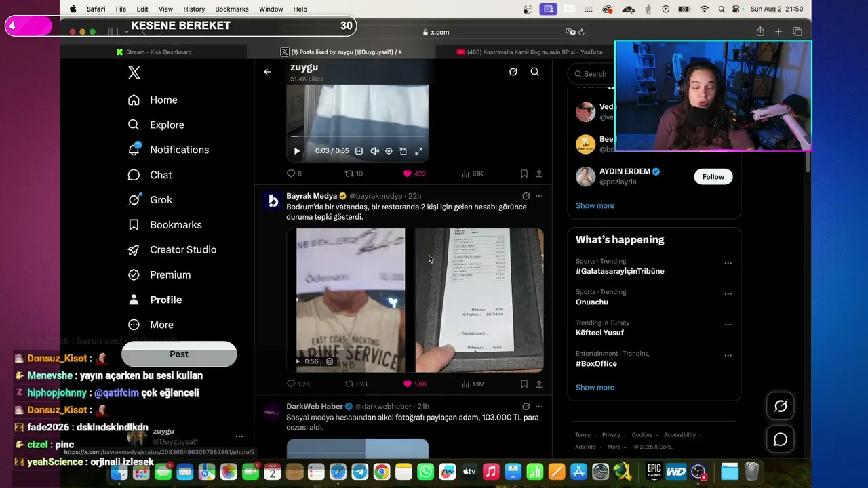868x488 pixels.
Task: Open Safari share button
Action: [x=760, y=32]
